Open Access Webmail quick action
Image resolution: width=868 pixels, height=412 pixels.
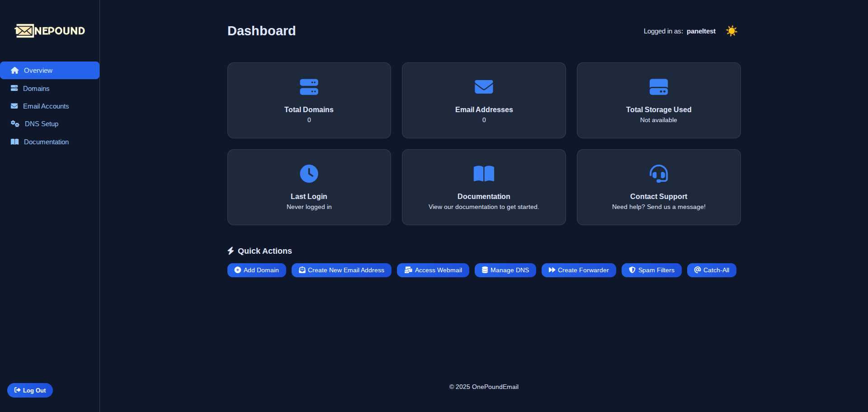point(433,270)
